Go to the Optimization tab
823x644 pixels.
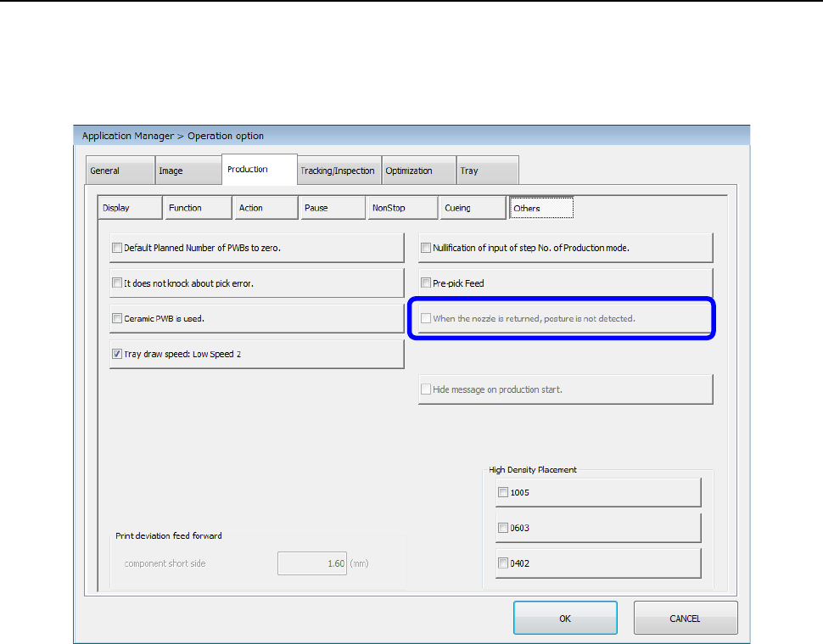[418, 170]
